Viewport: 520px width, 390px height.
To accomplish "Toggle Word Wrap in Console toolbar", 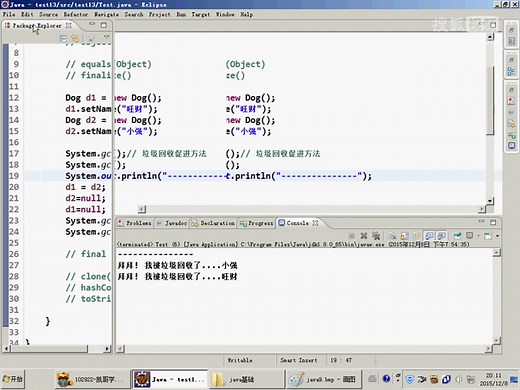I will pos(416,236).
